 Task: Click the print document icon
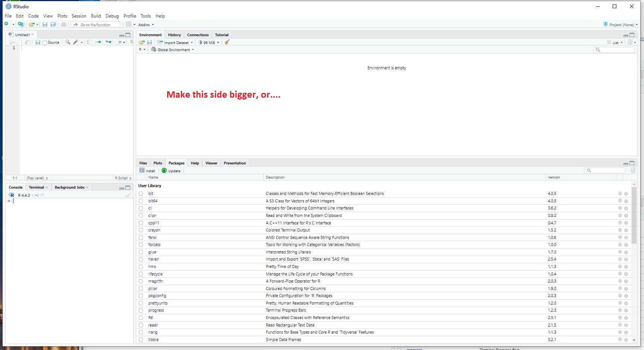64,25
